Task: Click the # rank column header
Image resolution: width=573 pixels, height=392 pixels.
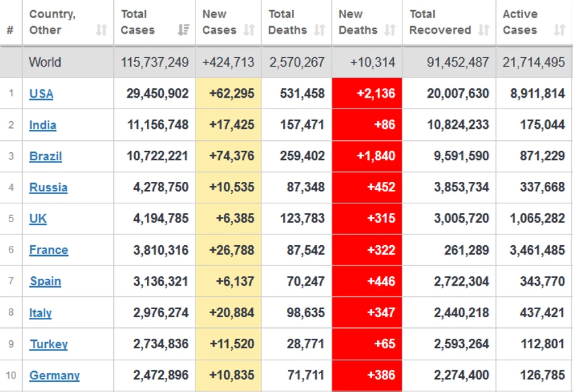Action: pos(11,30)
